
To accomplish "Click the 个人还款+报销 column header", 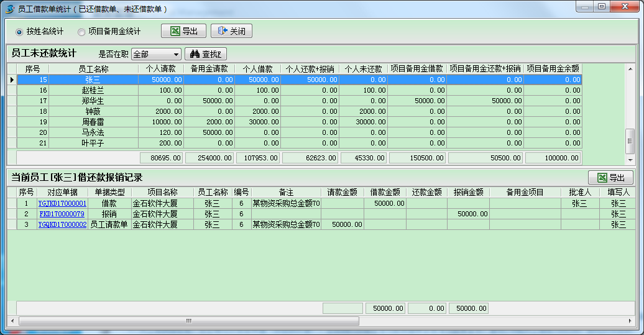I will click(310, 69).
